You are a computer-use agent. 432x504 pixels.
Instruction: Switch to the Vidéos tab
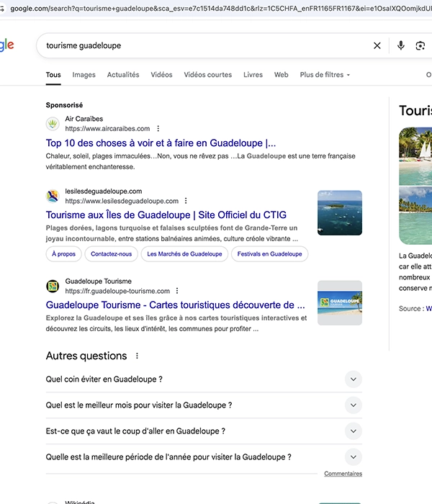pyautogui.click(x=162, y=75)
